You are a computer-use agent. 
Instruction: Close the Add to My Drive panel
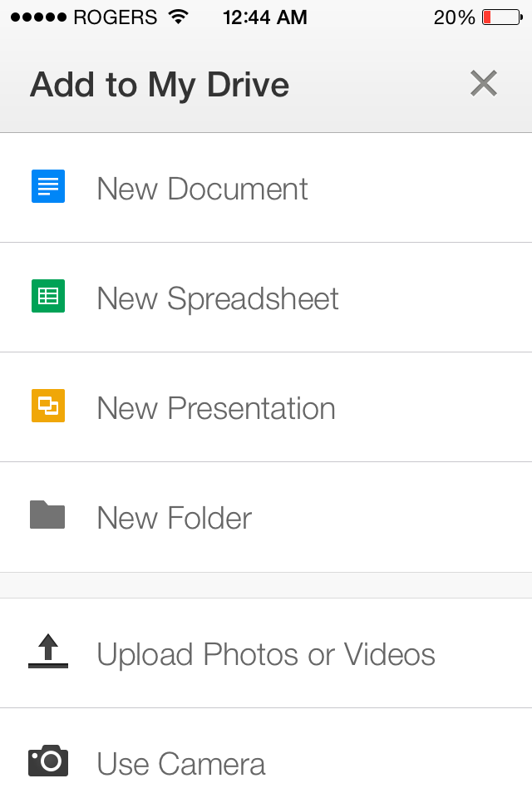[x=483, y=83]
